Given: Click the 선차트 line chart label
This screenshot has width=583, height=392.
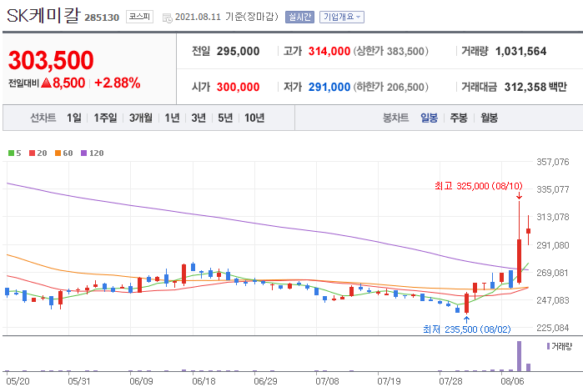Looking at the screenshot, I should point(43,118).
